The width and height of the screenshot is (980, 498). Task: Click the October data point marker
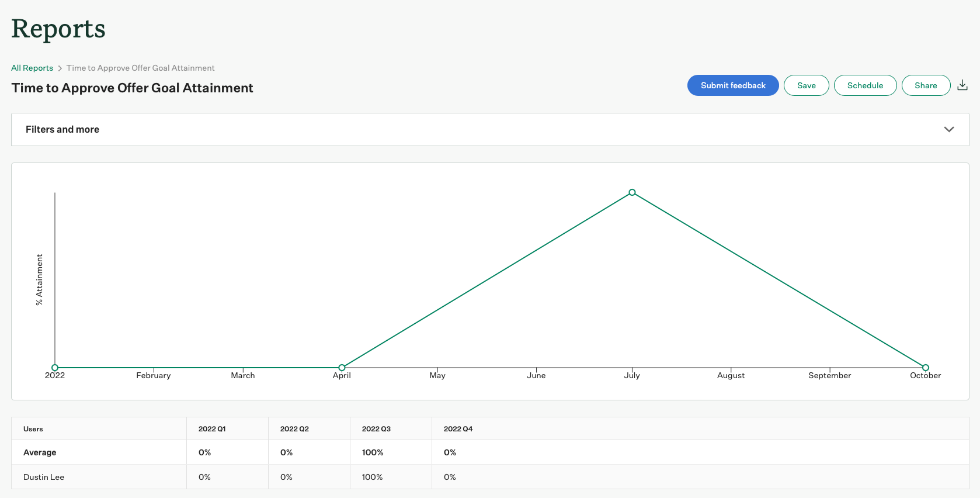[x=925, y=368]
